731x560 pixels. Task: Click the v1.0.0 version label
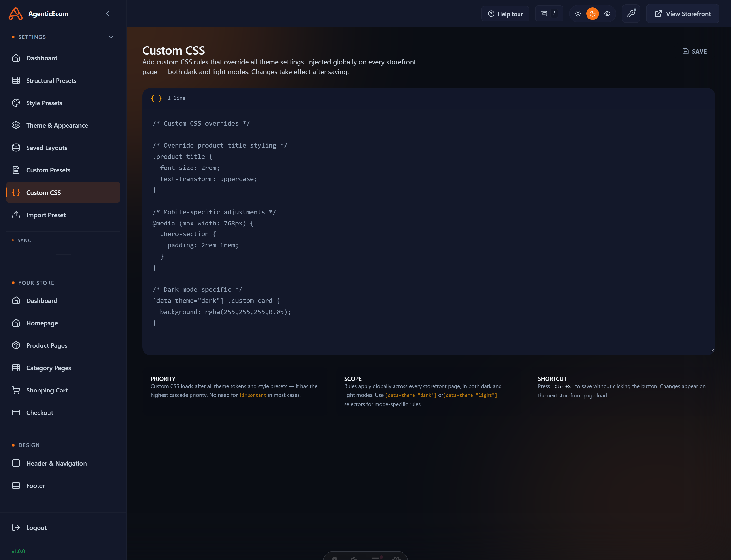18,551
